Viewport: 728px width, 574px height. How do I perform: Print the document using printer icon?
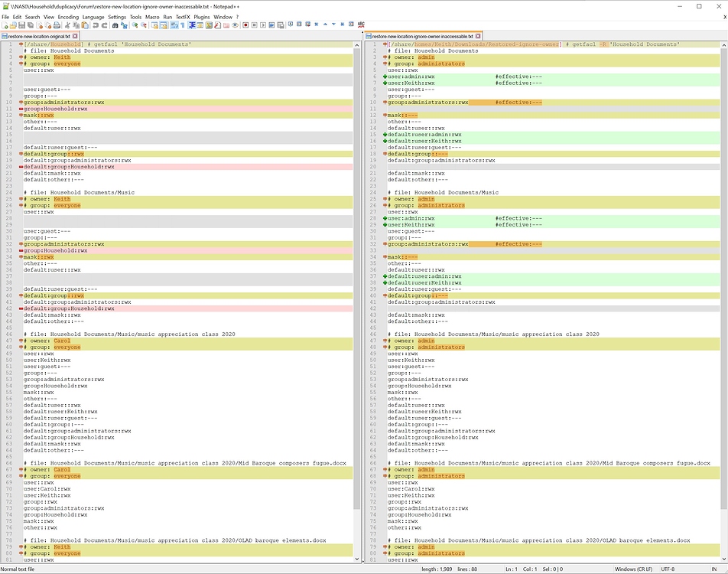[57, 25]
